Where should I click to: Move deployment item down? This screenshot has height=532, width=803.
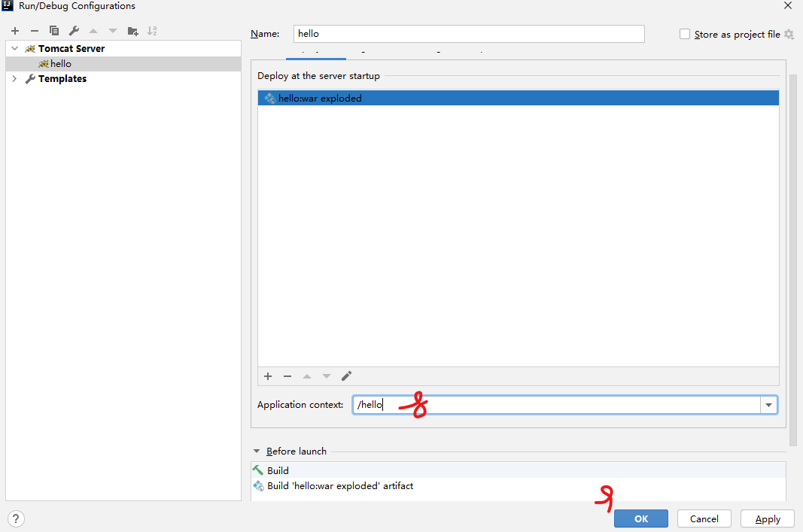point(326,376)
